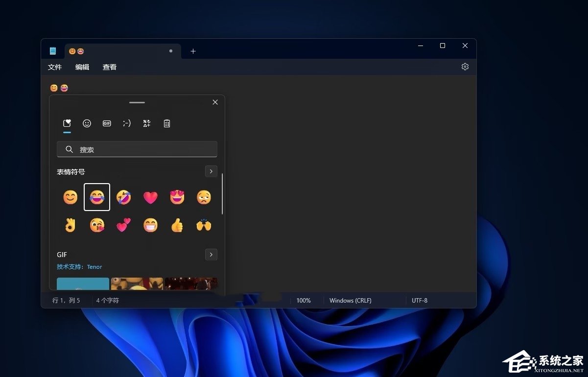Screen dimensions: 588x377
Task: Expand the 表情符号 section arrow
Action: 211,171
